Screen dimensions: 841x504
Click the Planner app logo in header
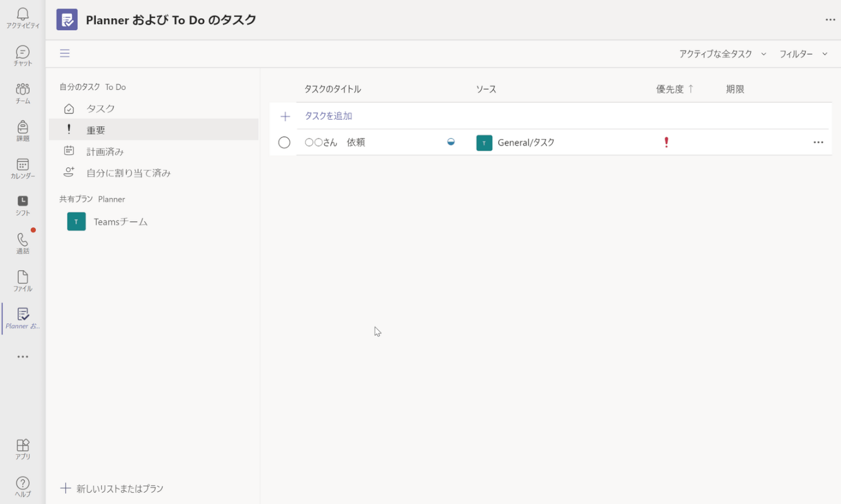click(67, 20)
